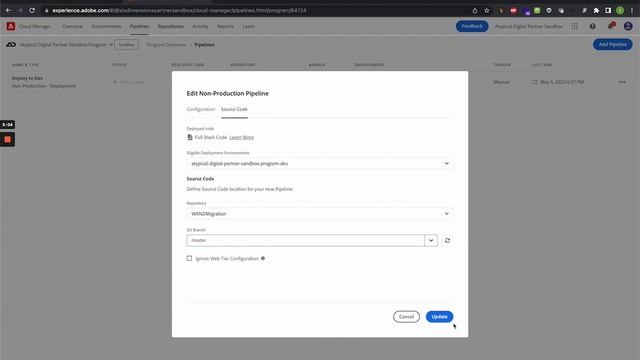Click the info icon beside Ignore Web Tier

pyautogui.click(x=263, y=258)
